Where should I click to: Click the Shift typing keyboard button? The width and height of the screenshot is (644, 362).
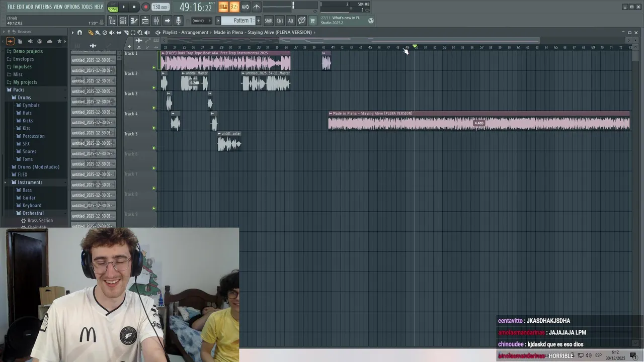pos(269,21)
